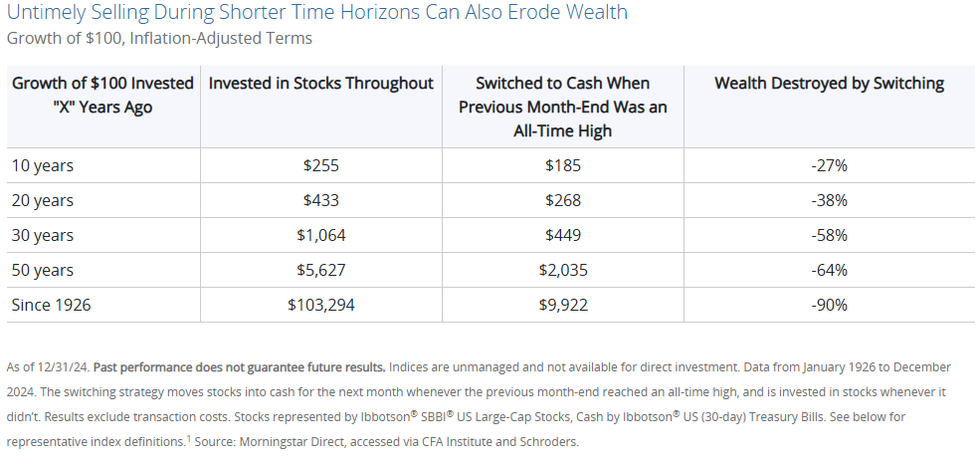Viewport: 980px width, 464px height.
Task: Click the chart title about untimely selling
Action: click(x=317, y=12)
